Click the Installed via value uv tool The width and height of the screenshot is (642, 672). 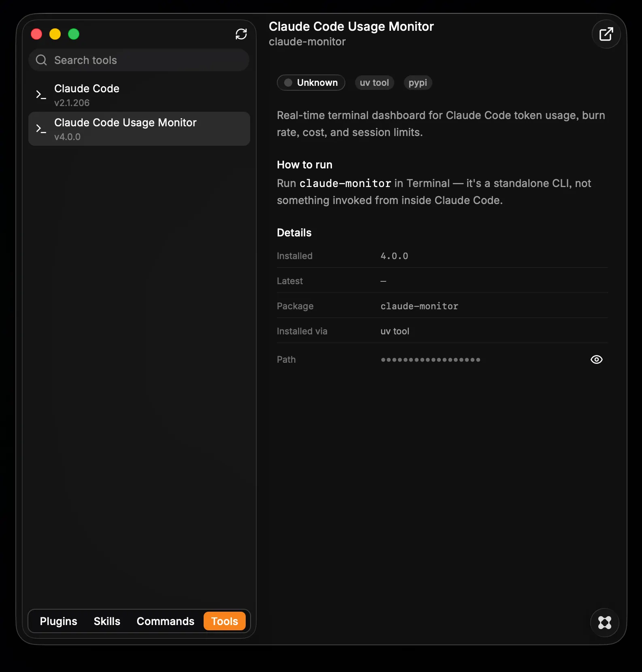tap(395, 331)
